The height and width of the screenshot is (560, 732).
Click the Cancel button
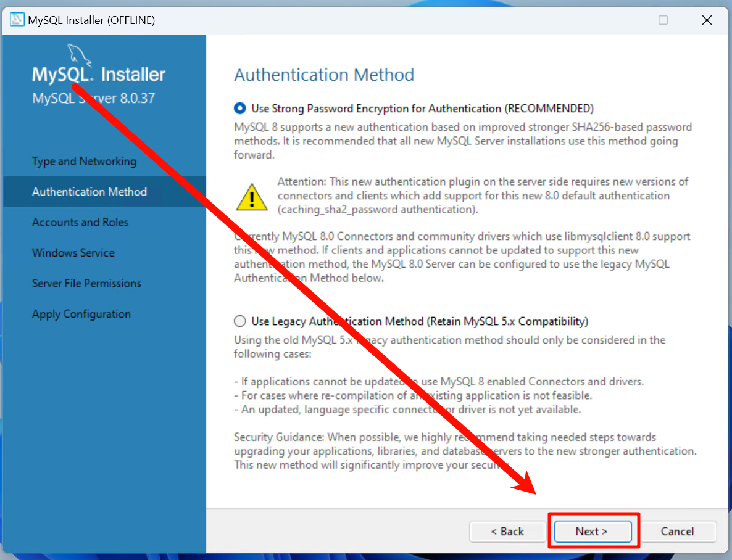click(678, 531)
